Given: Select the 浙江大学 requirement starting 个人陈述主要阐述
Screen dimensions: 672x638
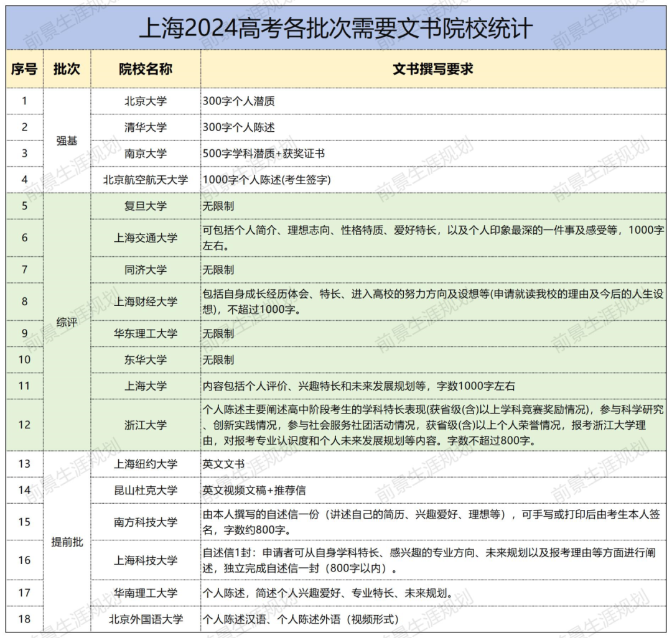Looking at the screenshot, I should [x=433, y=425].
